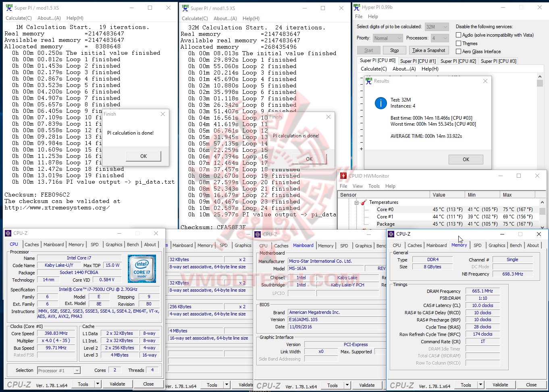Click the Close button in the CPU-Z CPU window
Image resolution: width=549 pixels, height=392 pixels.
148,384
